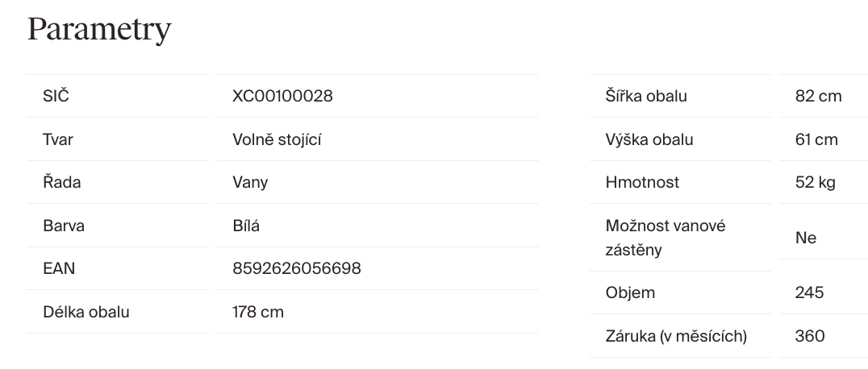Select the Výška obalu value 61 cm
The width and height of the screenshot is (868, 369).
[x=816, y=139]
